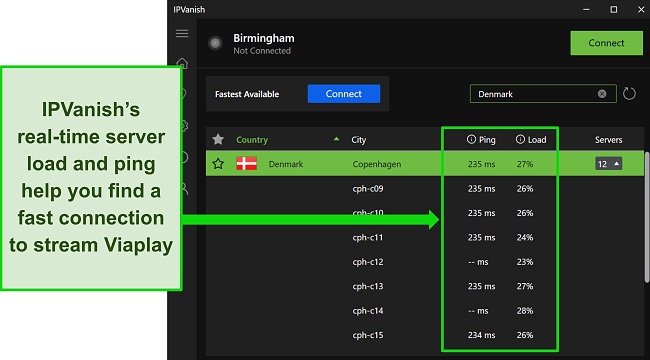
Task: Click the Ping info icon in the header
Action: 471,139
